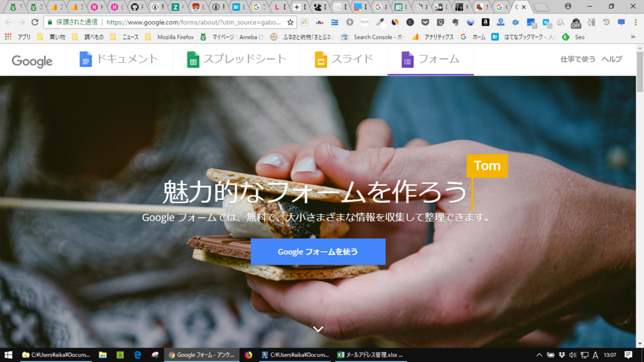Click the Pocket extension icon
The image size is (644, 362).
click(x=425, y=22)
